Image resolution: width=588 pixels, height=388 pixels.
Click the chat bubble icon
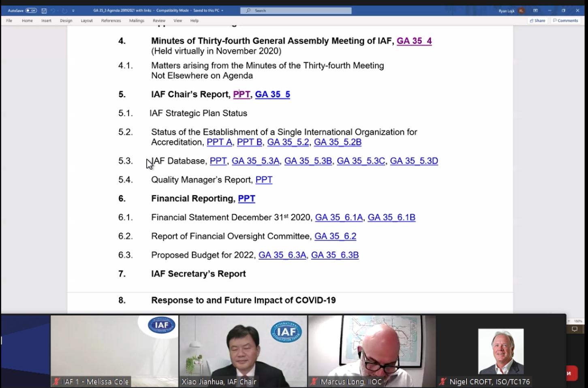point(574,329)
